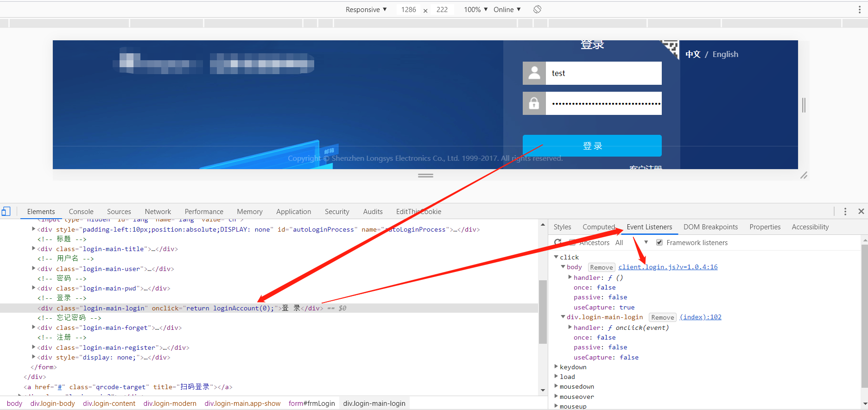Open the All listeners filter dropdown

632,242
